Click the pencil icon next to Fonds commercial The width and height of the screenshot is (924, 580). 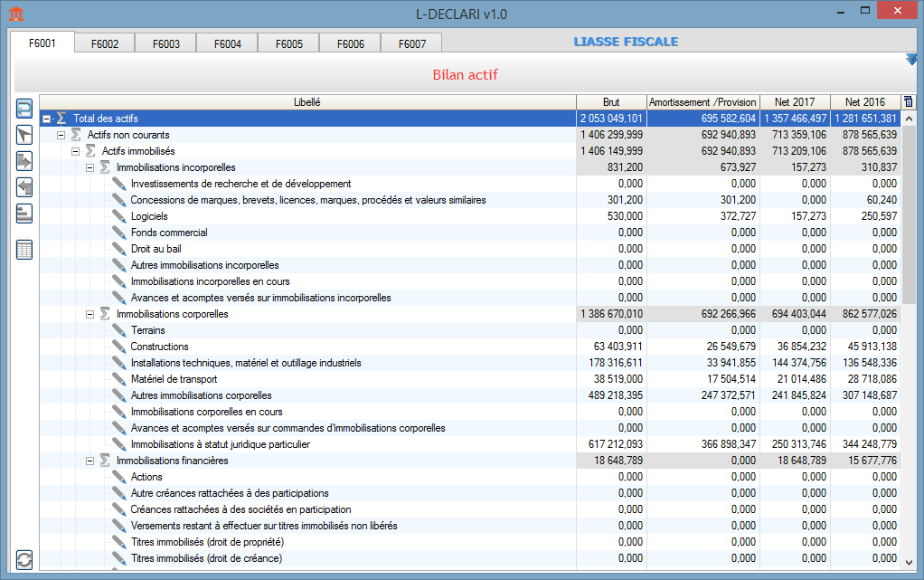tap(119, 233)
